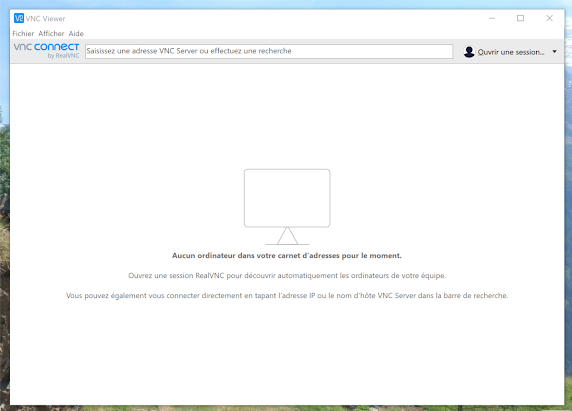Screen dimensions: 572x411
Task: Click the 'by RealVNC' logo subtitle
Action: pos(63,56)
